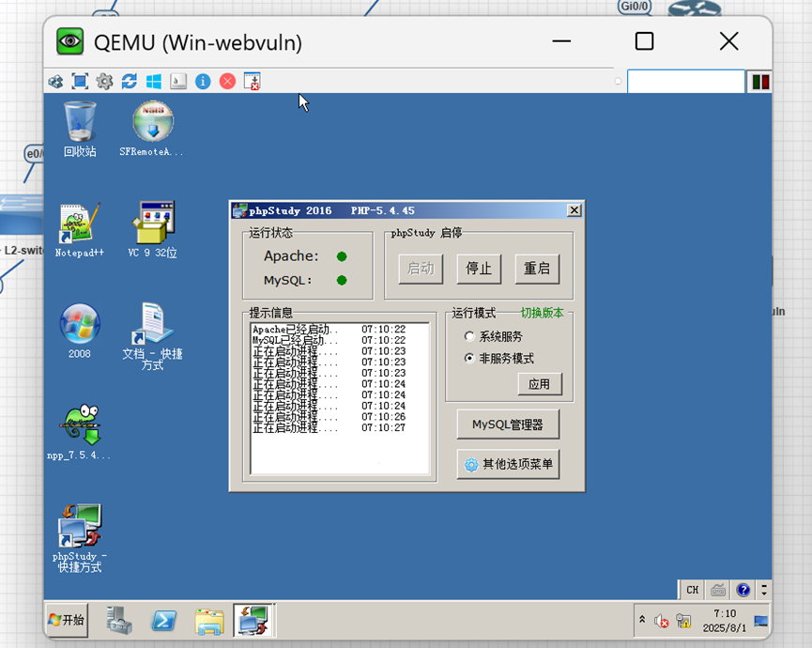The height and width of the screenshot is (648, 812).
Task: Open Windows Explorer folder icon in taskbar
Action: pos(209,621)
